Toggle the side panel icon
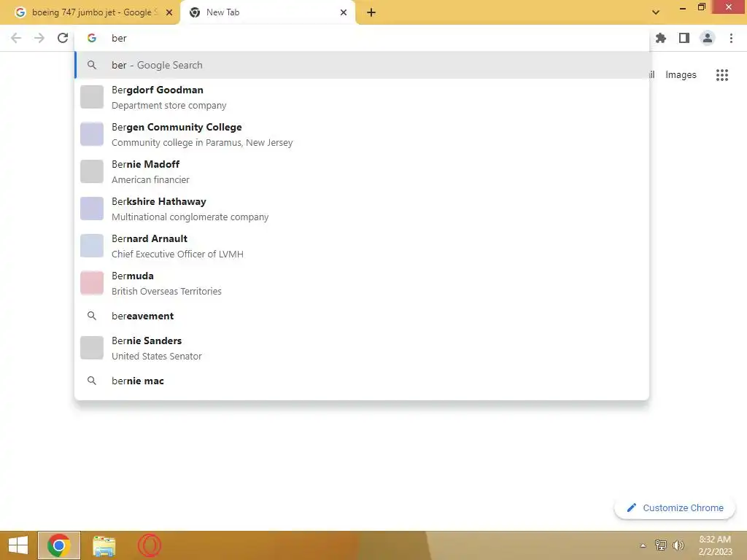 tap(684, 38)
